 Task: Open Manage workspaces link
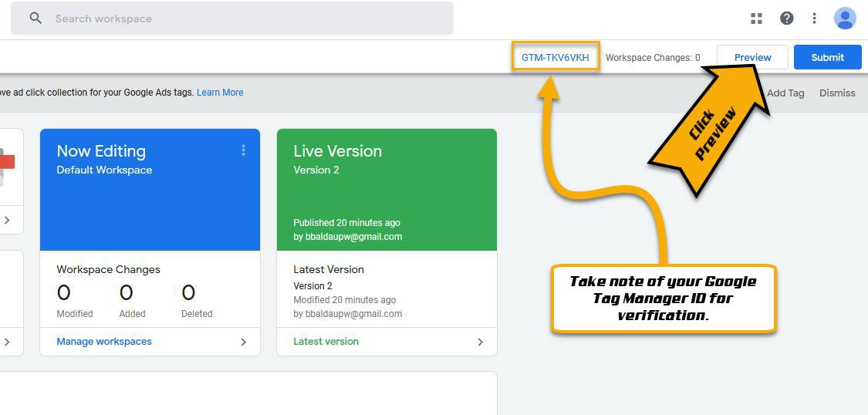[x=104, y=342]
